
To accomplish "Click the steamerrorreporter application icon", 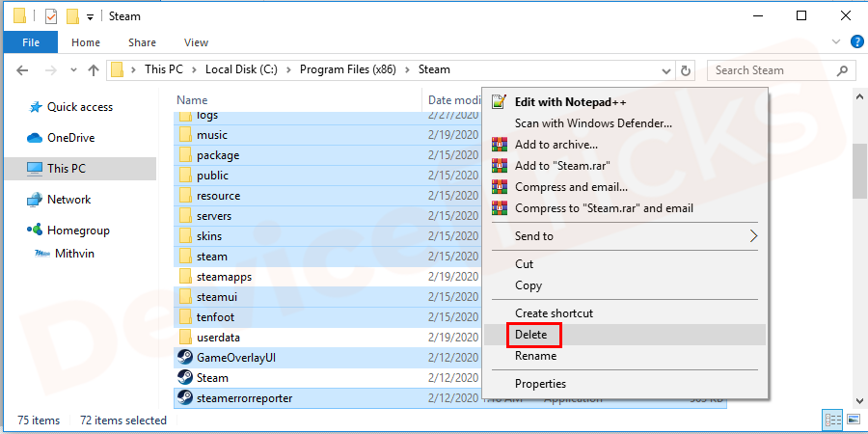I will 184,398.
